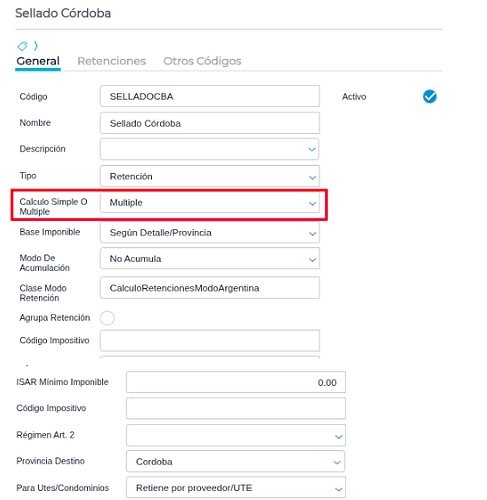This screenshot has width=487, height=500.
Task: Expand the Descripción dropdown
Action: (210, 149)
